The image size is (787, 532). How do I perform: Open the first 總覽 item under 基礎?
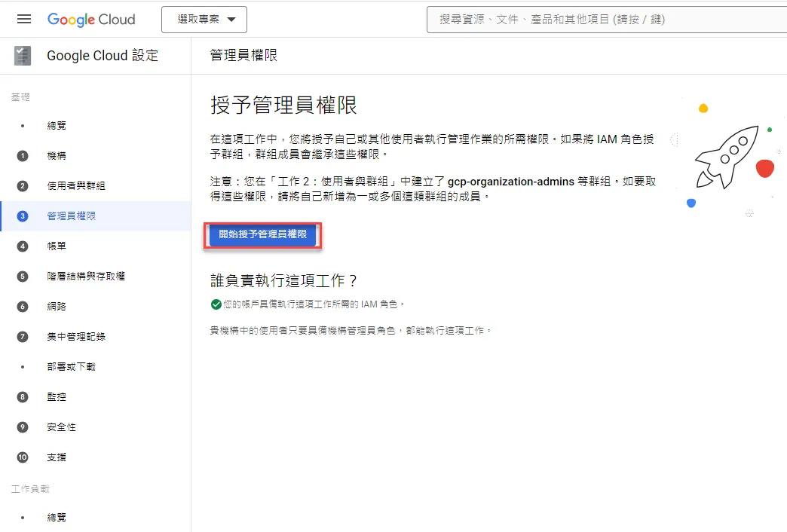57,126
